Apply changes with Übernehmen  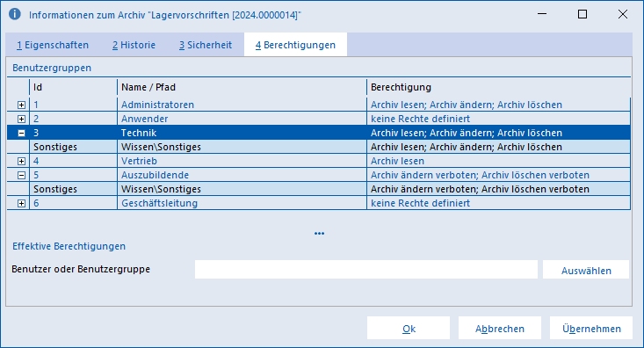coord(591,329)
